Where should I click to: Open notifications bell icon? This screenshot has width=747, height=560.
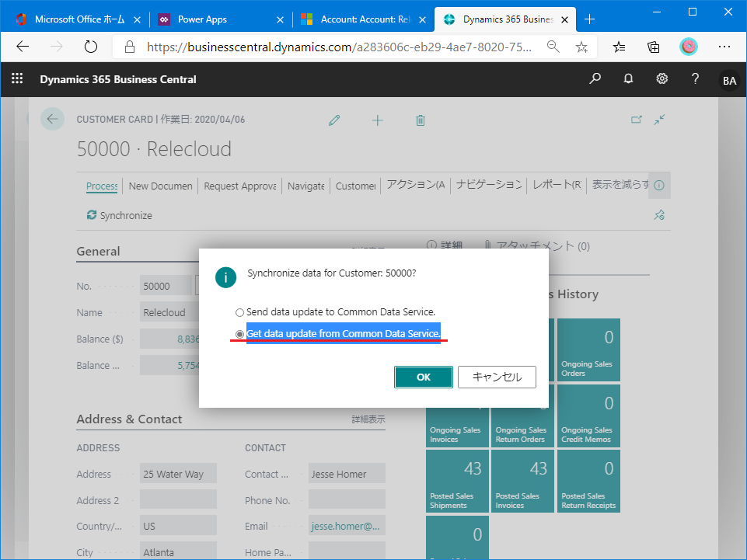pos(628,79)
